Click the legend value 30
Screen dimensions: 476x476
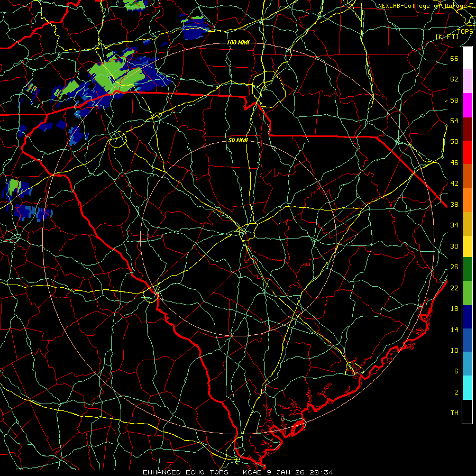[x=454, y=246]
